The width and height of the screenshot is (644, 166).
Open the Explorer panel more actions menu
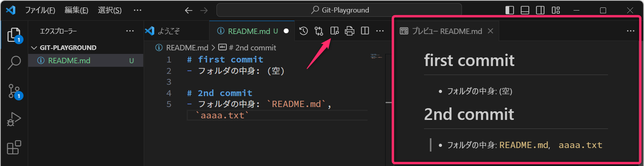pos(130,31)
